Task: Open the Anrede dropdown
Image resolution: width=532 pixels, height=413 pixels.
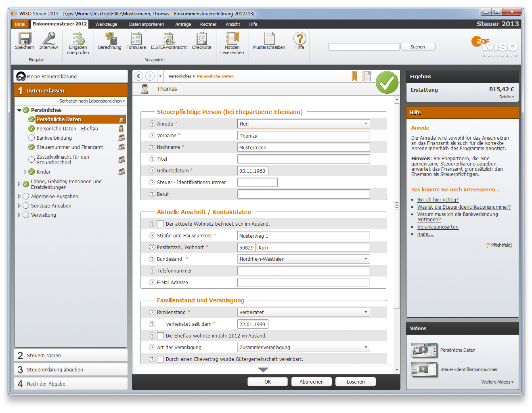Action: [x=366, y=124]
